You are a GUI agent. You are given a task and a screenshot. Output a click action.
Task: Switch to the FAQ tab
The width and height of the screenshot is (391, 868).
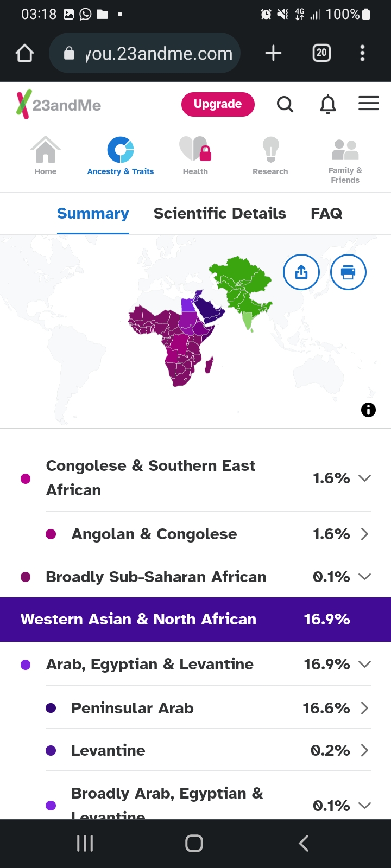326,213
